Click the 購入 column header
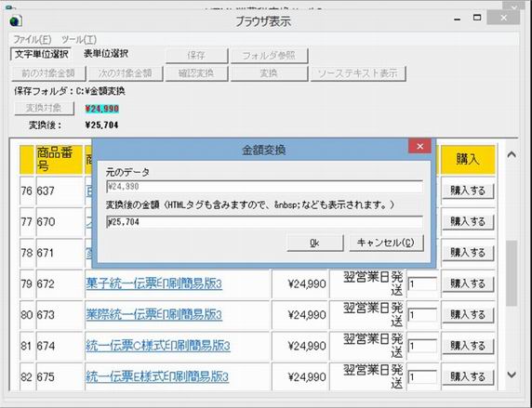This screenshot has width=532, height=408. tap(468, 159)
